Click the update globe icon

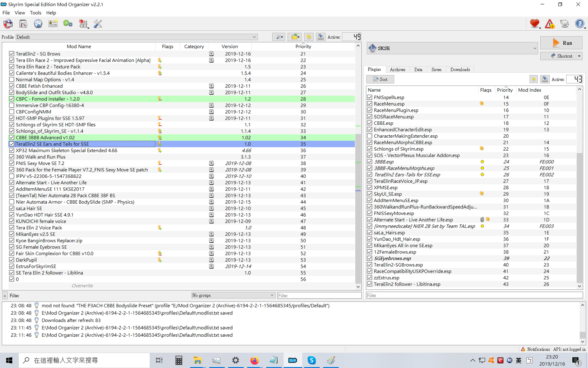(565, 24)
